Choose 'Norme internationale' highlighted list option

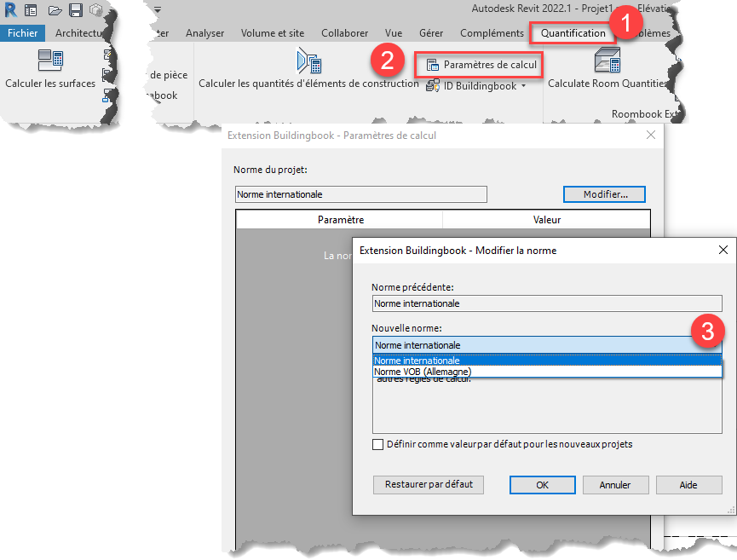pyautogui.click(x=417, y=361)
